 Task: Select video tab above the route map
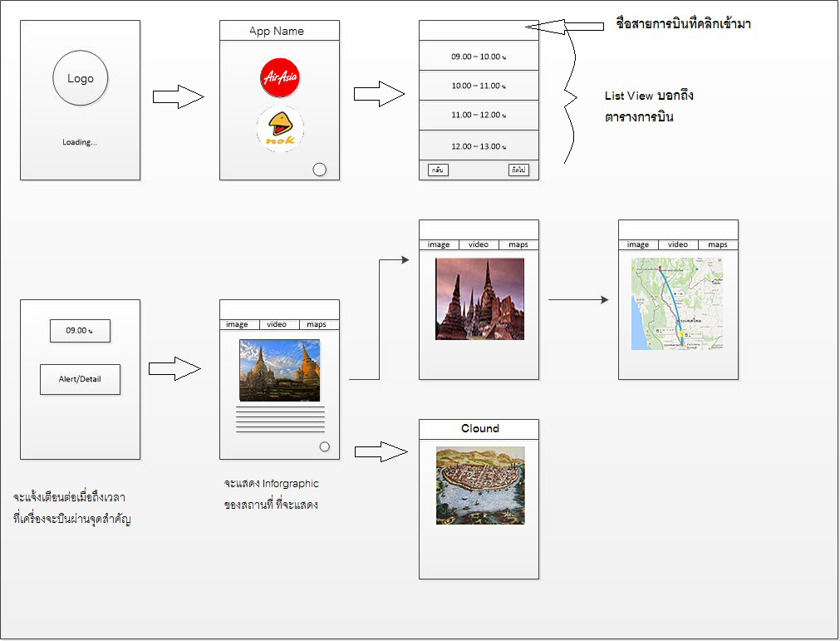pos(678,244)
